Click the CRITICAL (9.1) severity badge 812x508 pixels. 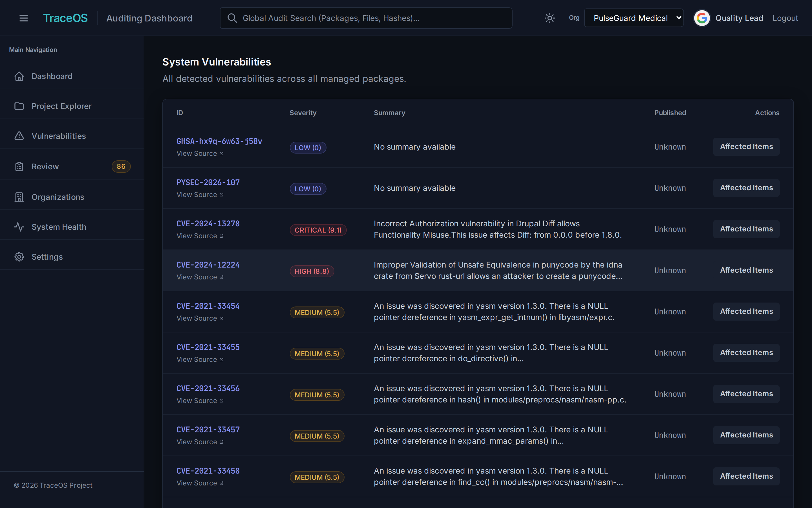(x=318, y=230)
